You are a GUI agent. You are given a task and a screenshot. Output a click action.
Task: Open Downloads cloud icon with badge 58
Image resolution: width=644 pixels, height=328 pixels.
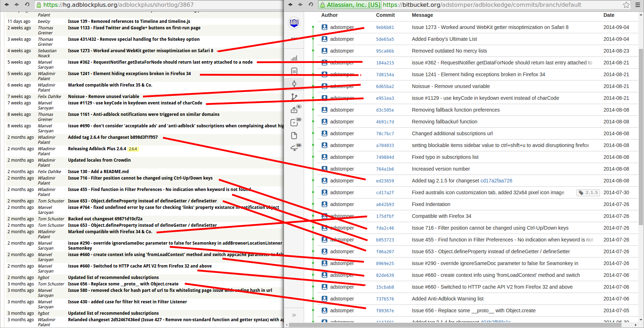coord(294,148)
